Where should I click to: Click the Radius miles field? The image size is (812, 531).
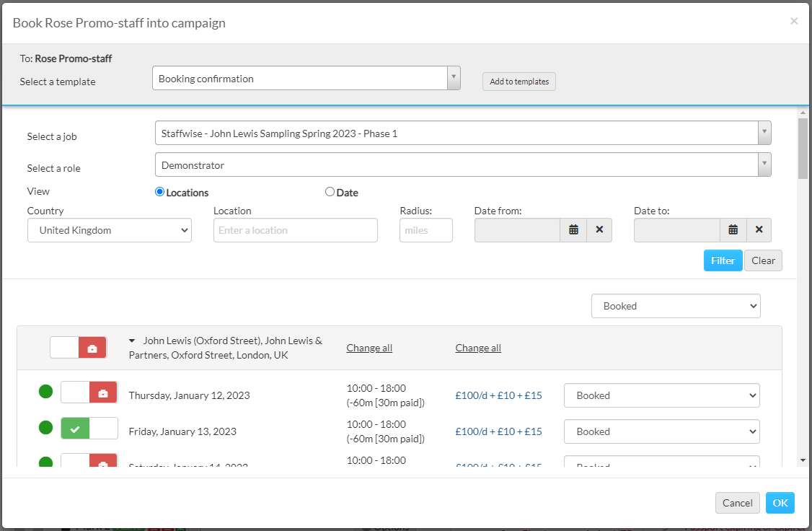coord(426,230)
